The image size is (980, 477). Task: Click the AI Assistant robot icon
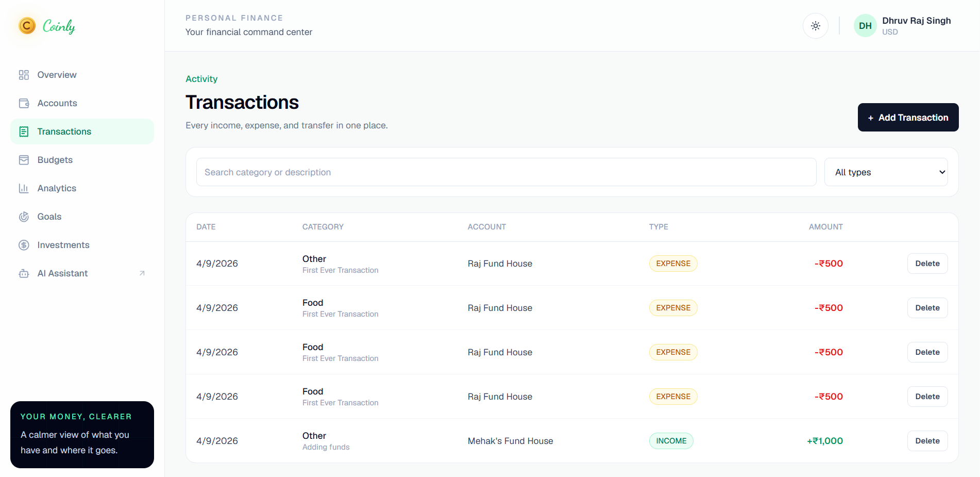click(x=24, y=273)
